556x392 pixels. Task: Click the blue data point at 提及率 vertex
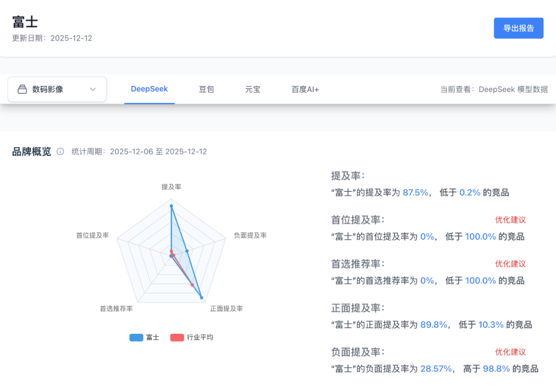point(171,206)
